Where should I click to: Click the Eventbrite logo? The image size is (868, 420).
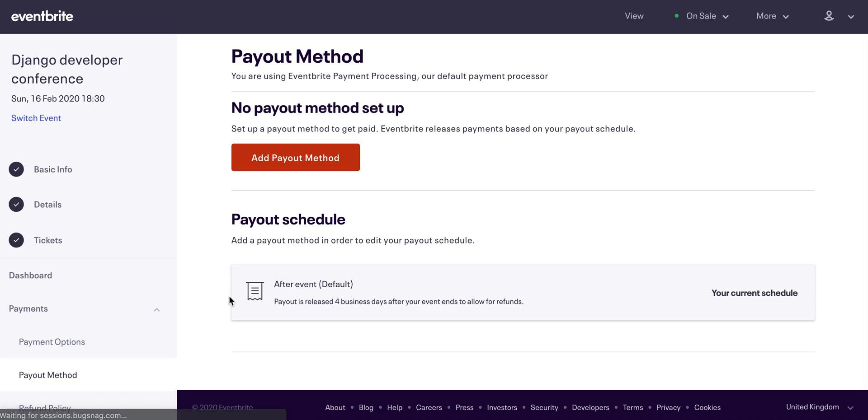42,16
